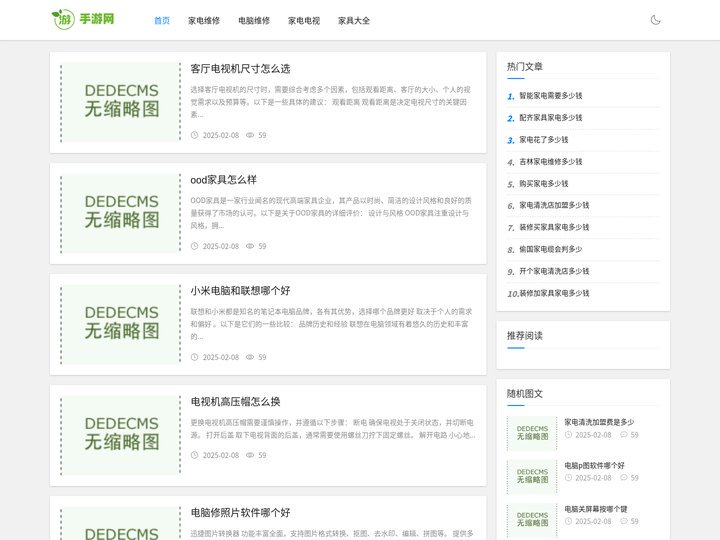Open 电脑维修 nav item
This screenshot has height=540, width=720.
(x=254, y=21)
